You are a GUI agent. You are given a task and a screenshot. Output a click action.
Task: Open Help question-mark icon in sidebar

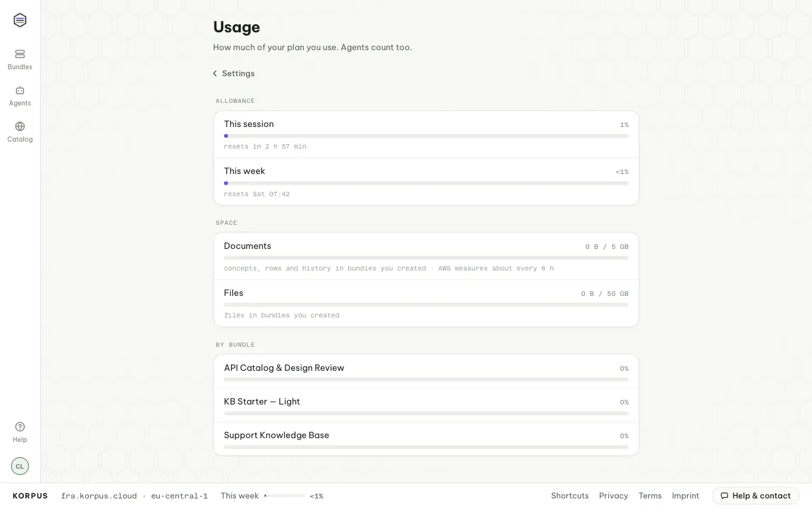20,427
